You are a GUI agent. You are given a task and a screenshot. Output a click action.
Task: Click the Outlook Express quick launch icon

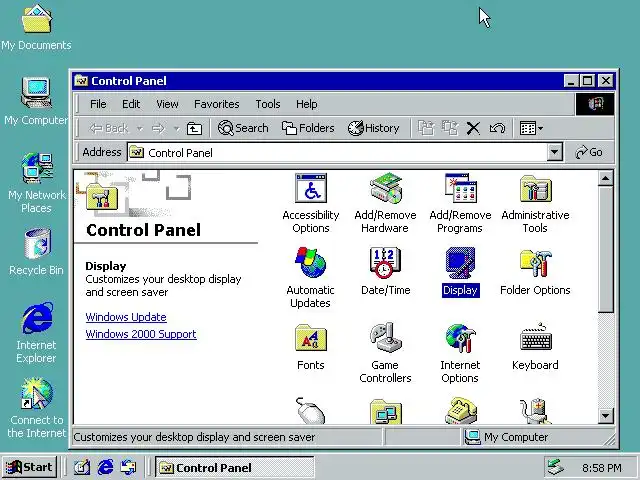(129, 467)
